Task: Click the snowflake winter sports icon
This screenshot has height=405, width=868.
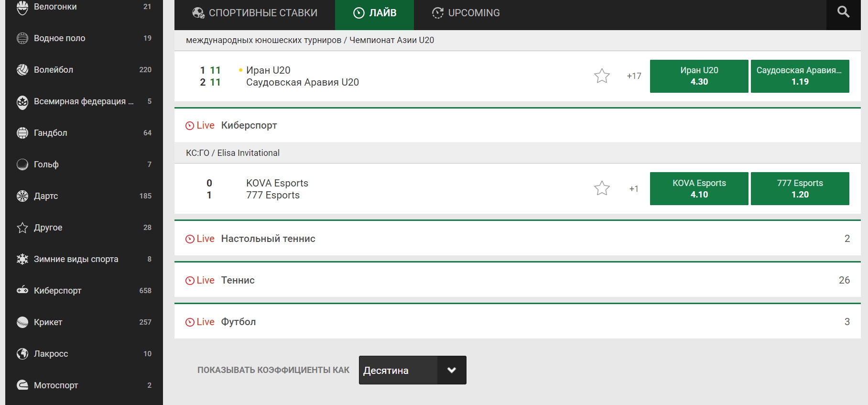Action: [x=22, y=259]
